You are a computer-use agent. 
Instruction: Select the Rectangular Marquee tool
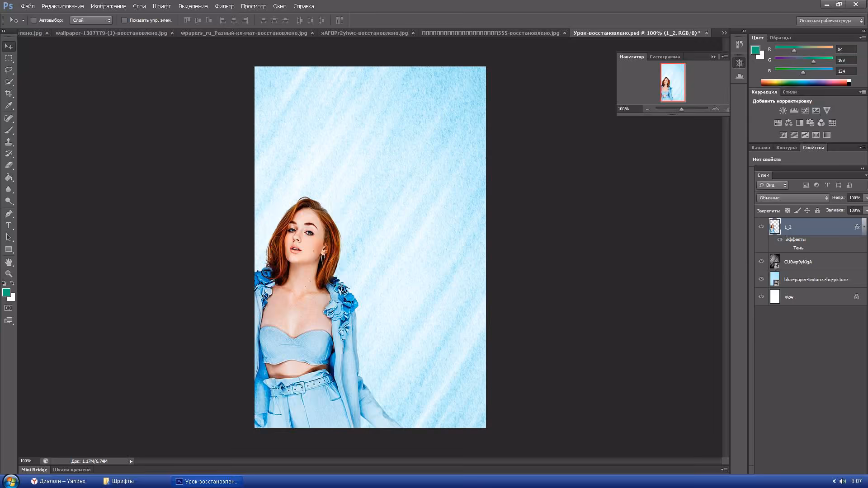click(9, 58)
